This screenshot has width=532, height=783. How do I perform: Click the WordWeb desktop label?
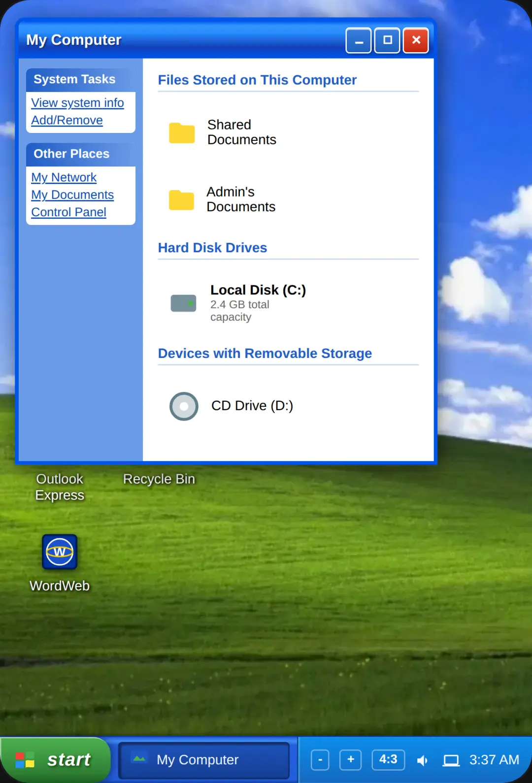60,586
